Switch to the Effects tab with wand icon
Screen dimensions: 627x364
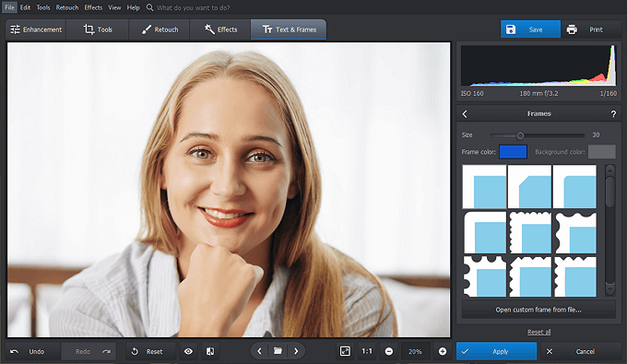[x=220, y=29]
